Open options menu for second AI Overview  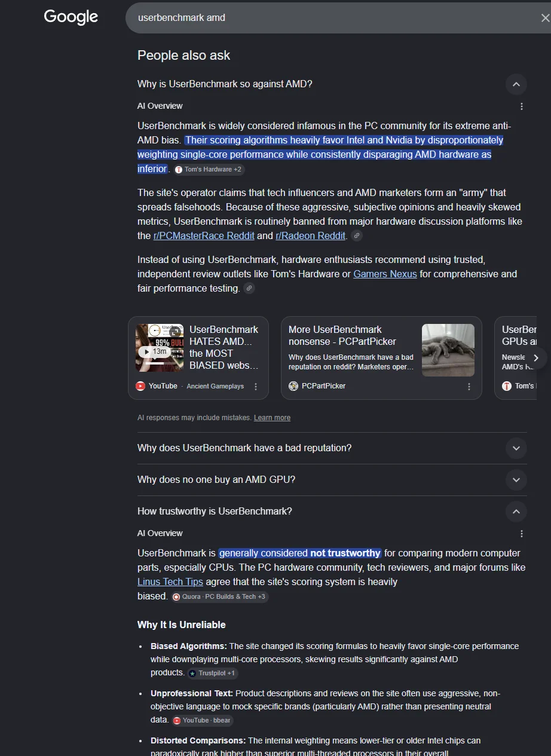(522, 534)
